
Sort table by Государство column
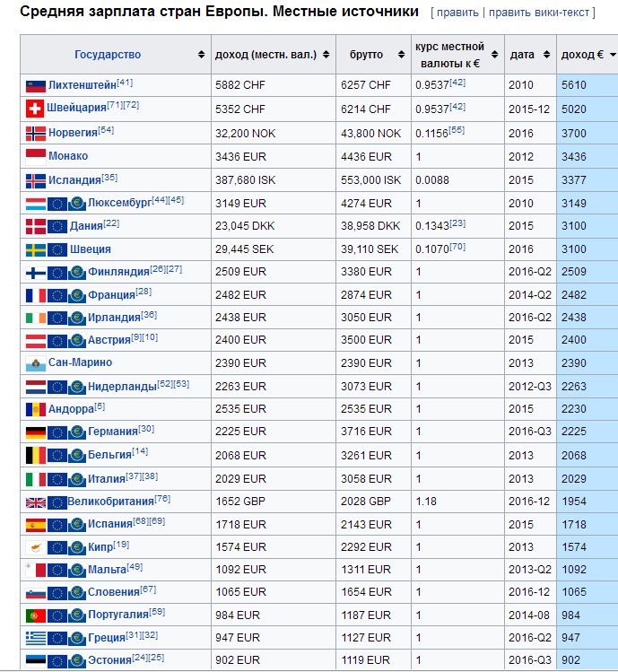point(115,55)
